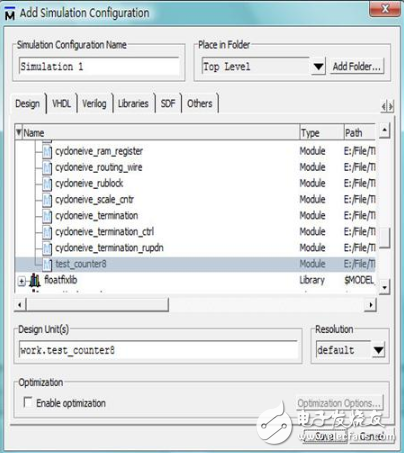Click the cycloneive_routing_wire module icon
Screen dimensions: 404x453
(x=47, y=168)
